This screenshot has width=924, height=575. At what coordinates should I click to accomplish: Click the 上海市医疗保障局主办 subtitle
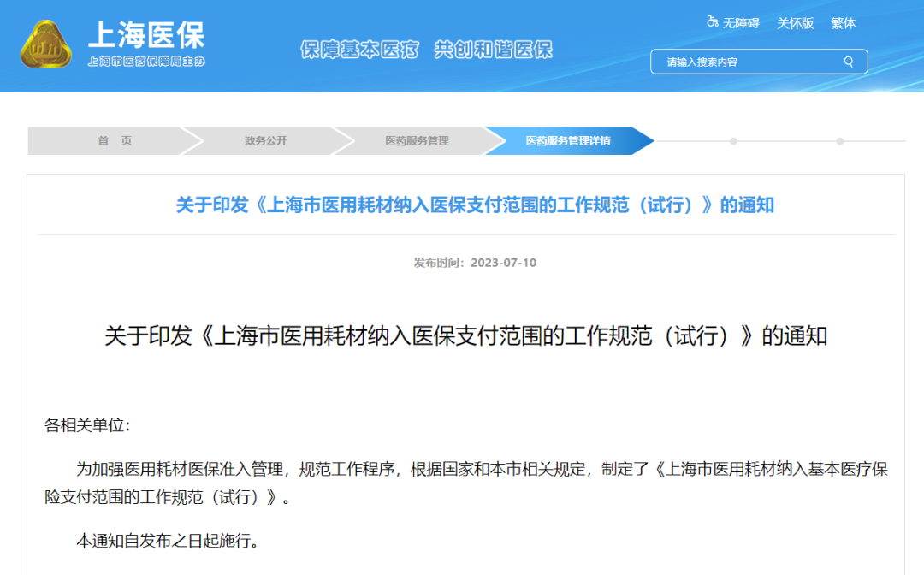click(146, 62)
